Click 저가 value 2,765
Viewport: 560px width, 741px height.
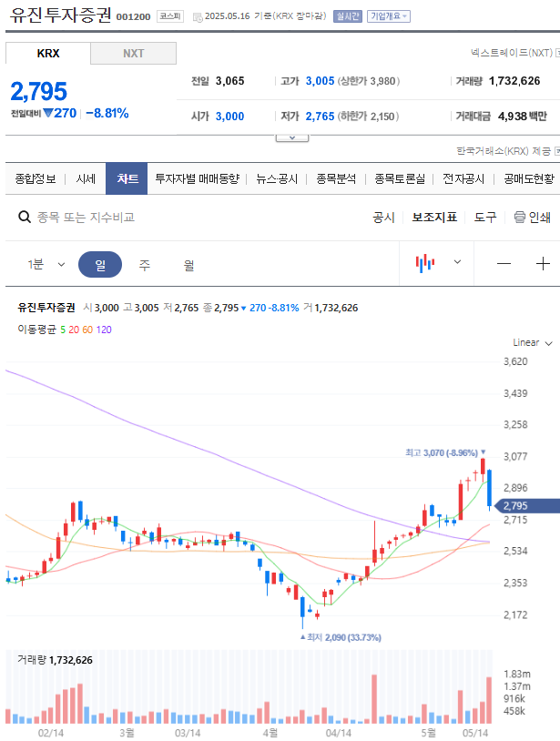tap(320, 117)
